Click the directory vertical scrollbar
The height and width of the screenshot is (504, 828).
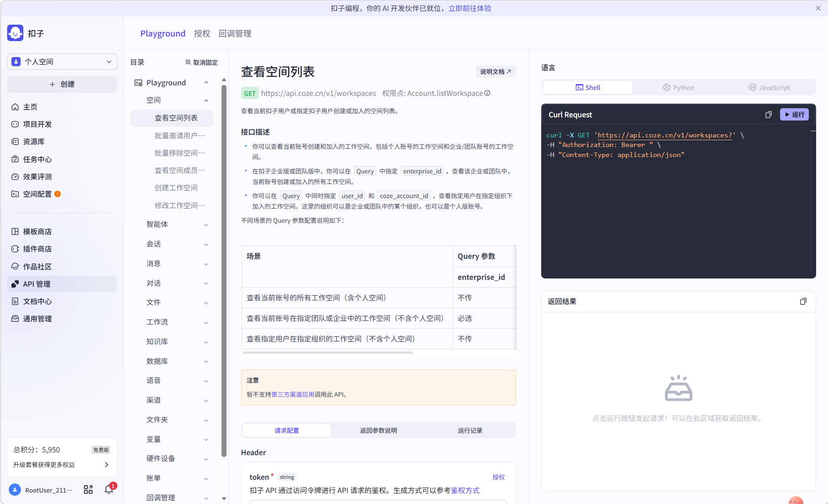[x=224, y=270]
